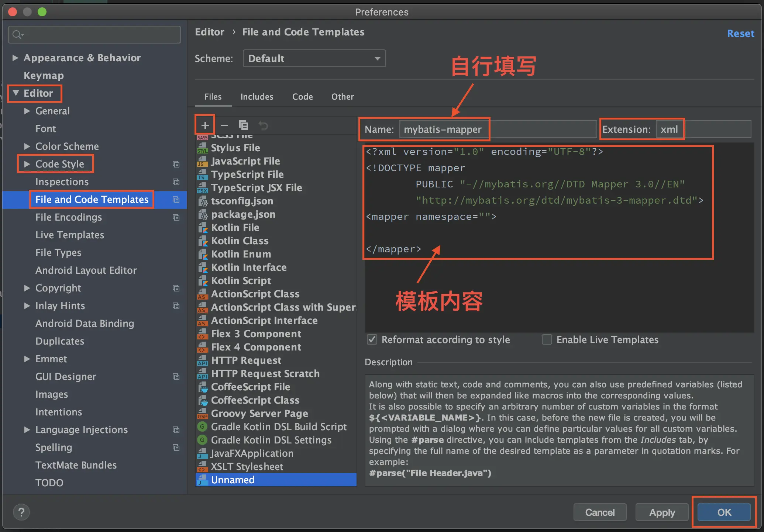Expand the Color Scheme tree node
The height and width of the screenshot is (532, 764).
27,146
